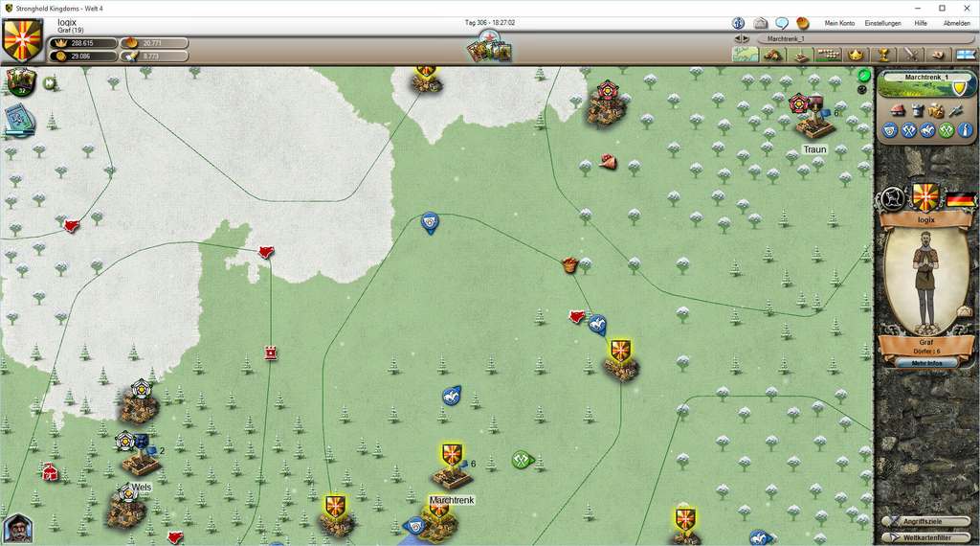The width and height of the screenshot is (980, 546).
Task: Open Einstellungen menu
Action: 882,23
